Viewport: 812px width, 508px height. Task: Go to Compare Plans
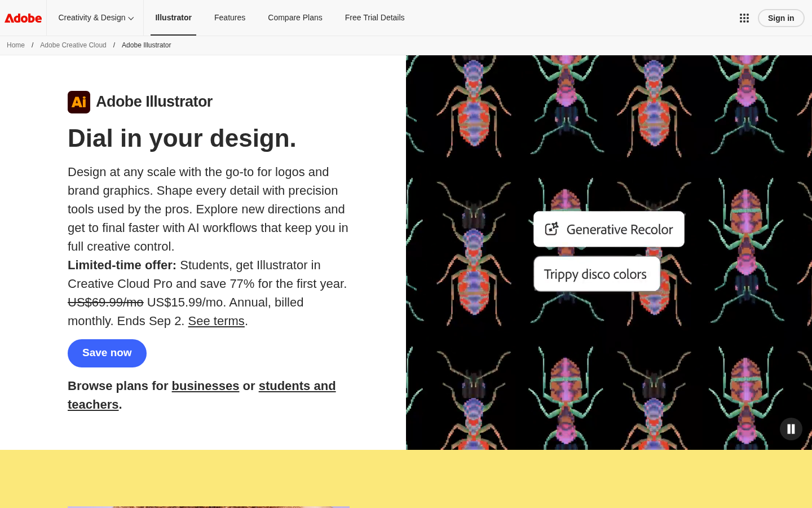[295, 17]
